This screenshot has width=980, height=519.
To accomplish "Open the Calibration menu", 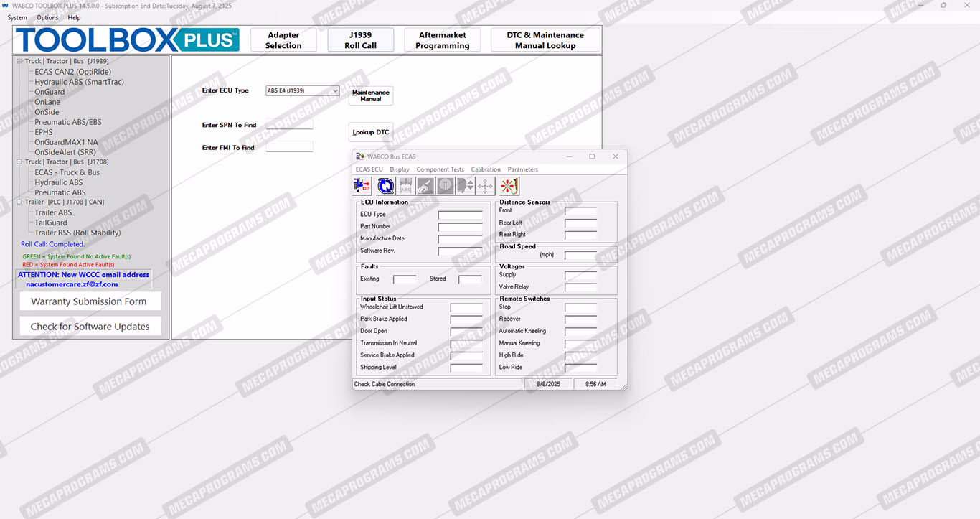I will 486,169.
